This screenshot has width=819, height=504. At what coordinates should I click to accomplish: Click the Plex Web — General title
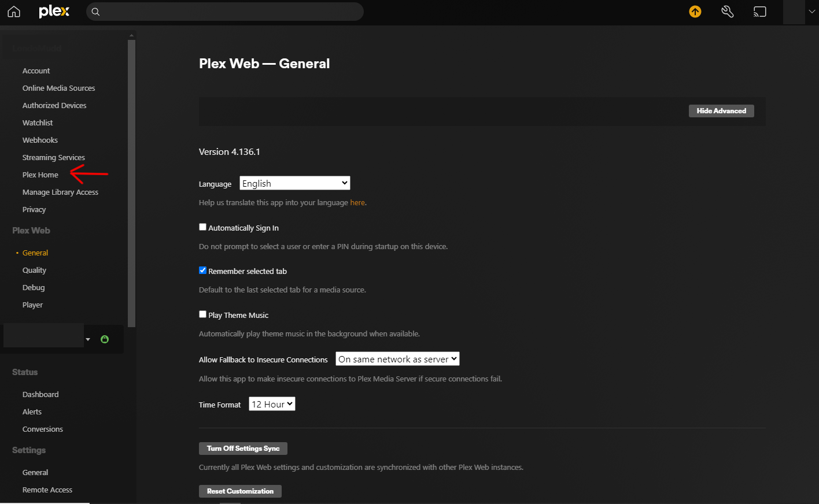click(x=264, y=64)
